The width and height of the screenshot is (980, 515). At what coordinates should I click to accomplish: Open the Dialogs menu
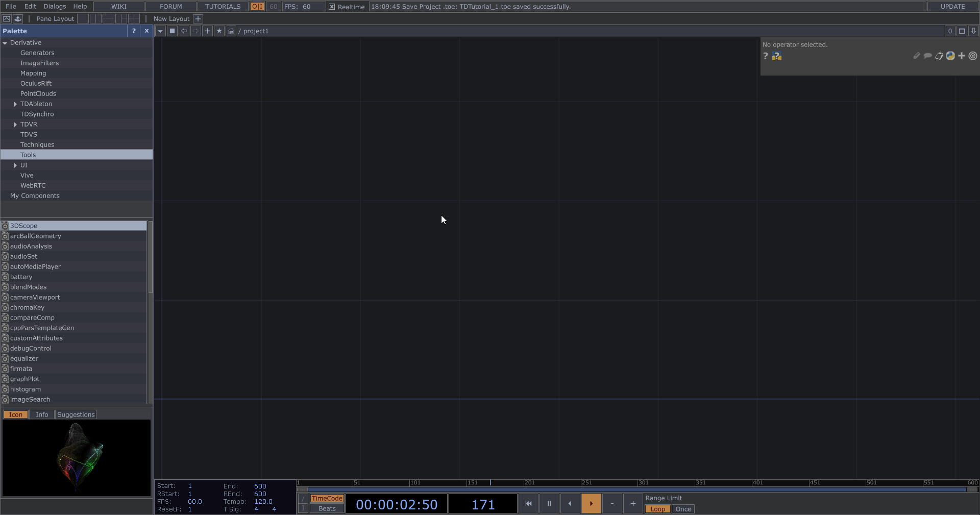tap(55, 6)
